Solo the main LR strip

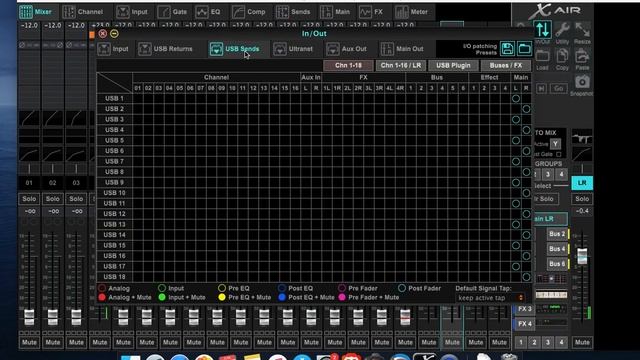(x=582, y=199)
